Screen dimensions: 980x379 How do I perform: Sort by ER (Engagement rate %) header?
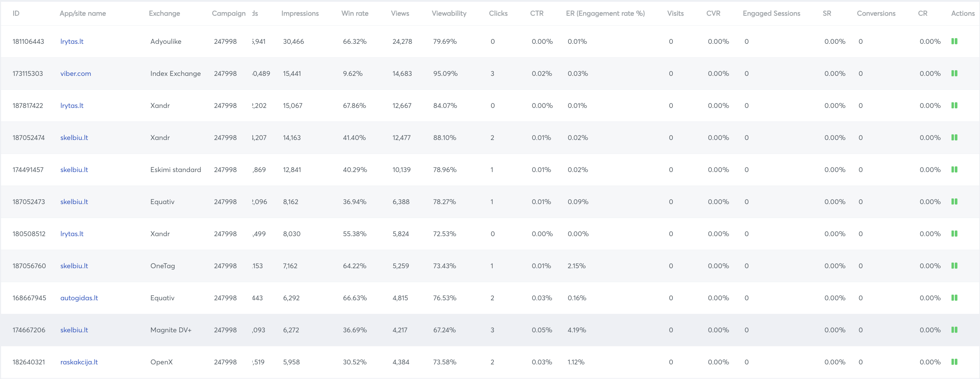[x=605, y=13]
